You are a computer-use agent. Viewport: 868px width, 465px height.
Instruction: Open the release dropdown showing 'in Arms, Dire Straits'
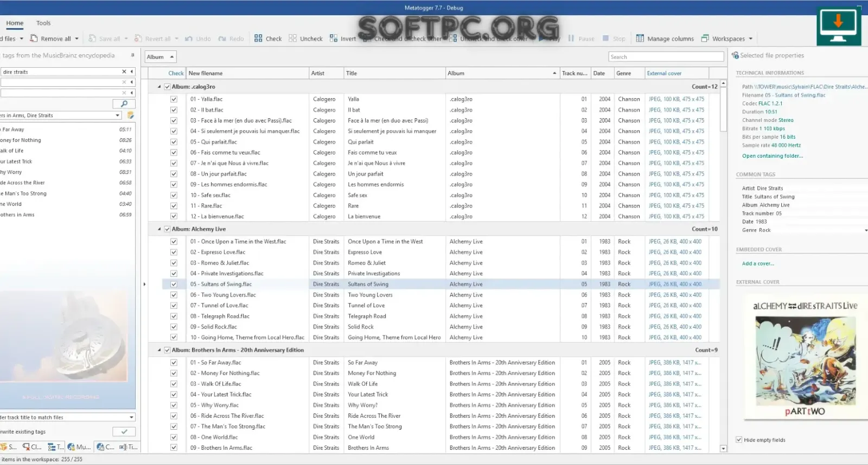[x=118, y=115]
